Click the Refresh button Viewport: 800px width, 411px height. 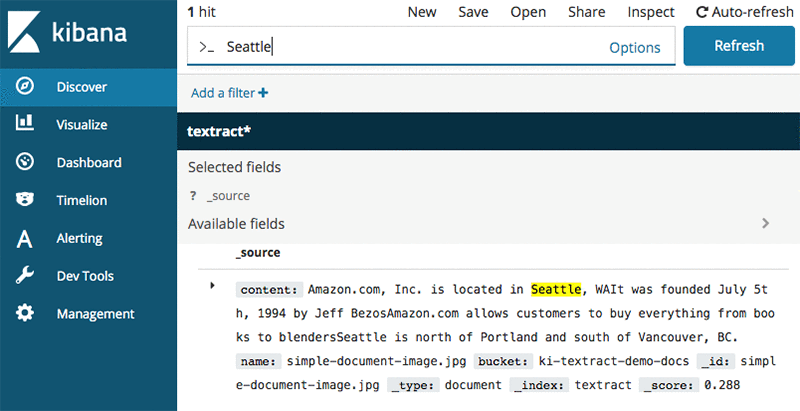[x=739, y=46]
